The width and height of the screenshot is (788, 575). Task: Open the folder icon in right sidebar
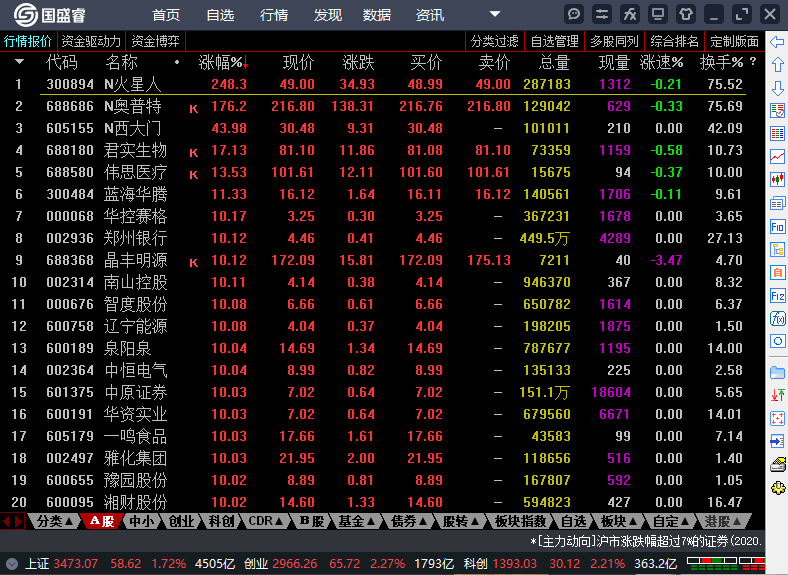[777, 372]
